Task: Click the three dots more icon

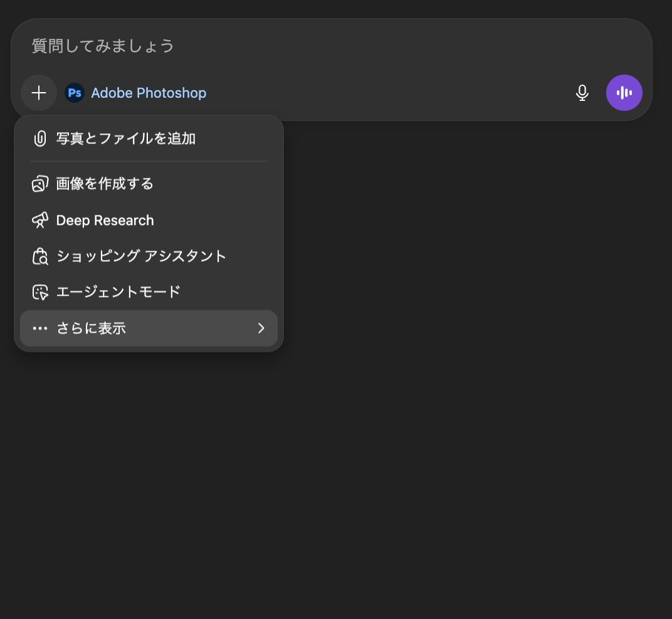Action: point(40,328)
